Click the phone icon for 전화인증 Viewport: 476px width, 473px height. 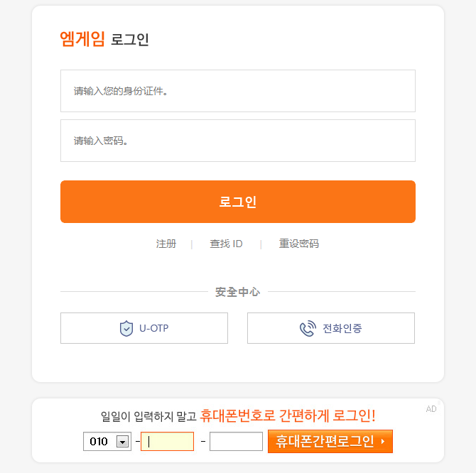coord(307,328)
